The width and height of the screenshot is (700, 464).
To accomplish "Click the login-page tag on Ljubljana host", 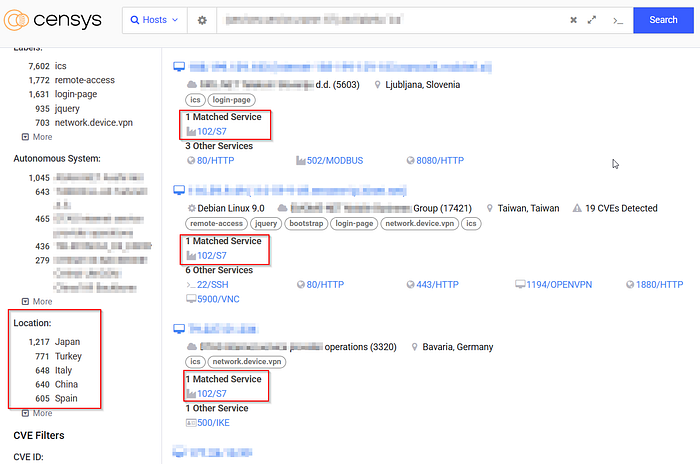I will [x=231, y=100].
